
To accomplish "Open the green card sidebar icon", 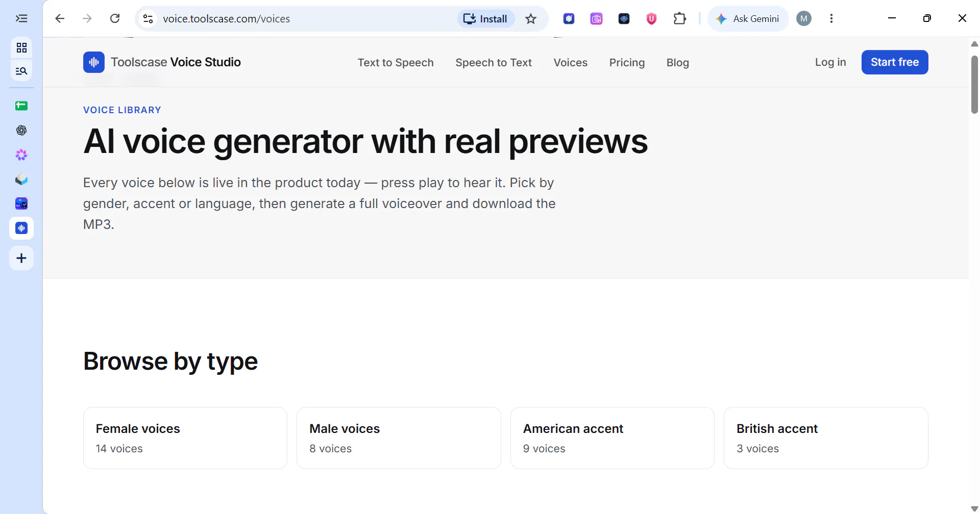I will pos(21,106).
